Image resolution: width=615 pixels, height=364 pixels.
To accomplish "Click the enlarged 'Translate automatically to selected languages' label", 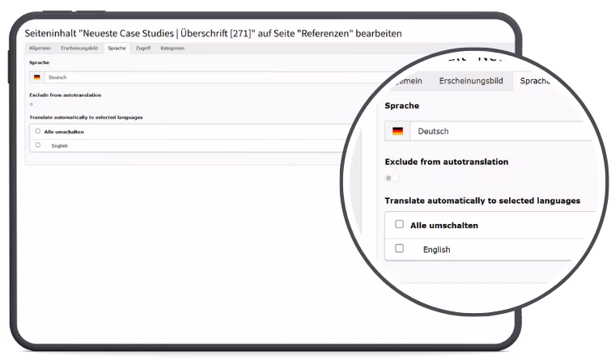I will (x=482, y=201).
